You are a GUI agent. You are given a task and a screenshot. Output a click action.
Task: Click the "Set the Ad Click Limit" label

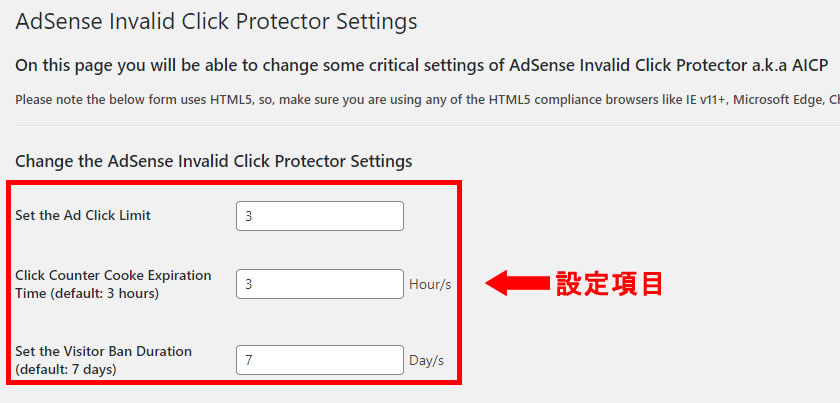83,215
